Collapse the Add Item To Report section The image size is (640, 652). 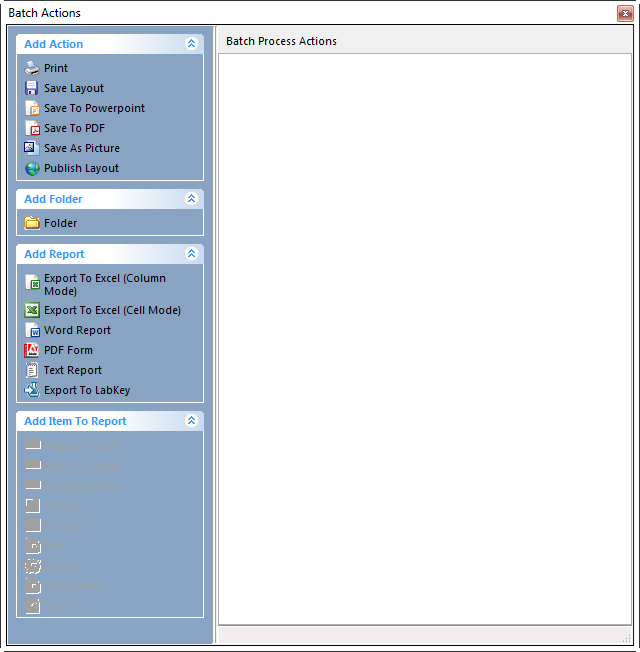click(x=191, y=421)
